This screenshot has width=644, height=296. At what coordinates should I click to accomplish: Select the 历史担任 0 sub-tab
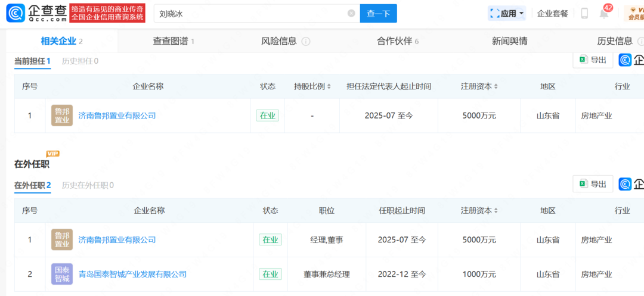(80, 61)
